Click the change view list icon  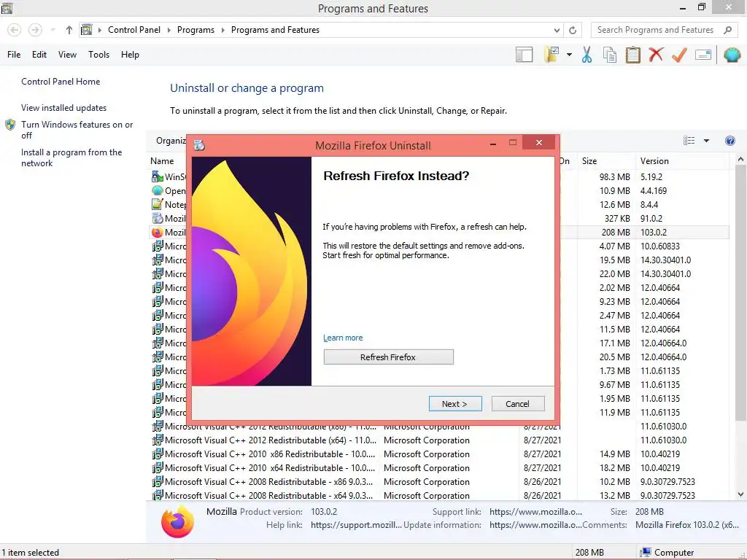[689, 141]
